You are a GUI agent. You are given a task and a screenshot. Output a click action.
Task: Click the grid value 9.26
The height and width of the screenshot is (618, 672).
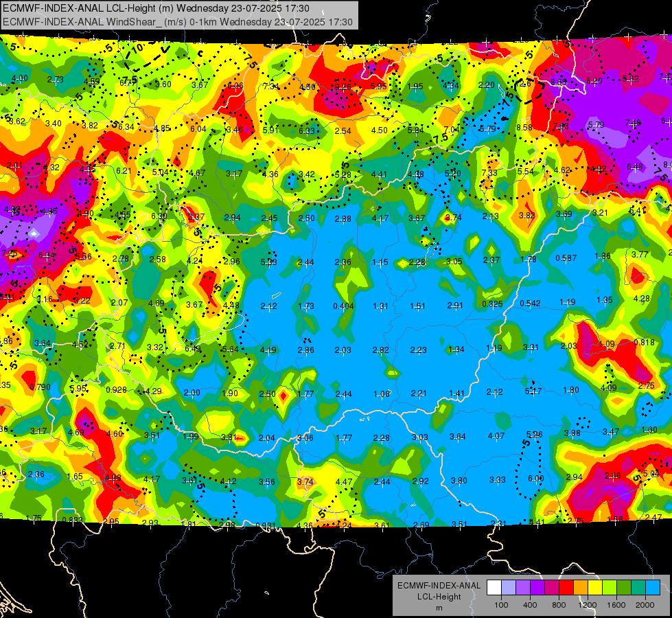pos(343,87)
